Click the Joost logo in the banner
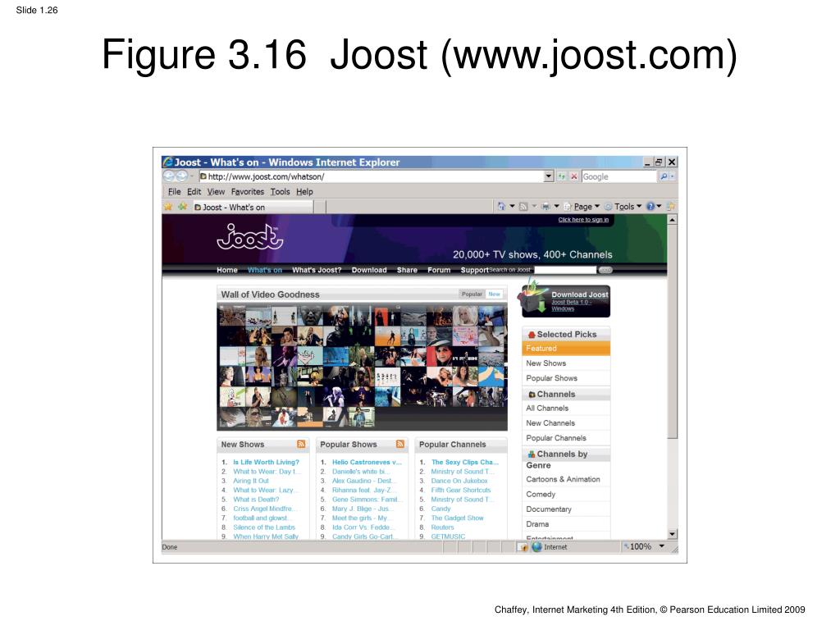This screenshot has height=630, width=840. click(x=249, y=237)
